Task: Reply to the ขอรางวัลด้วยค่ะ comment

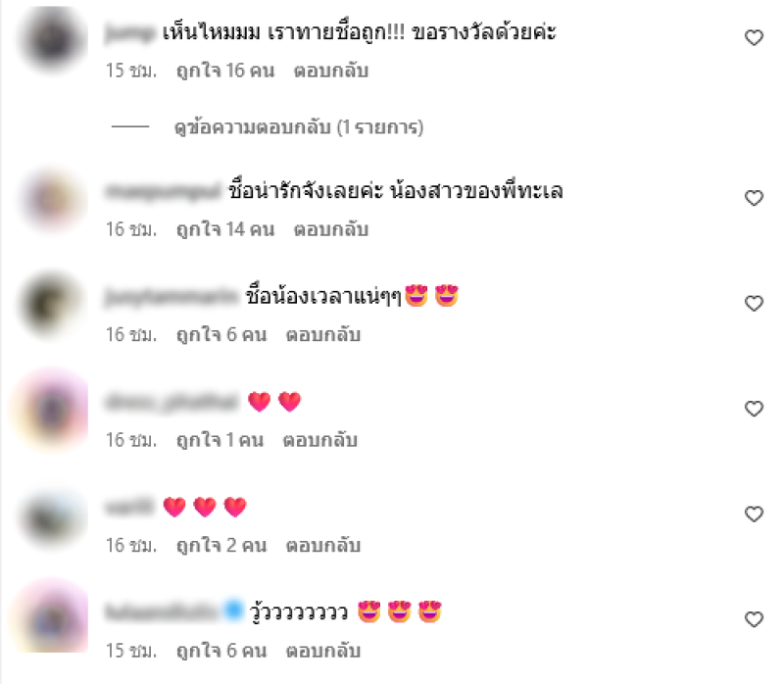Action: click(x=331, y=71)
